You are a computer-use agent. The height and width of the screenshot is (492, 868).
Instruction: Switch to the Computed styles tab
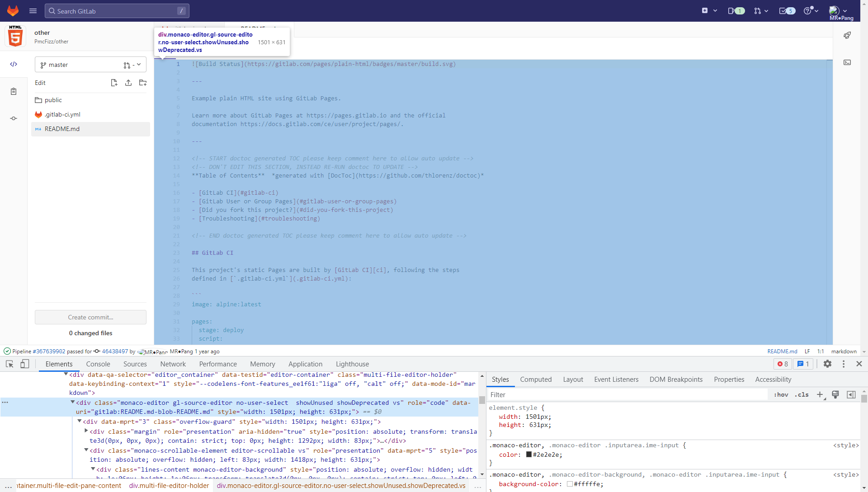(x=536, y=380)
